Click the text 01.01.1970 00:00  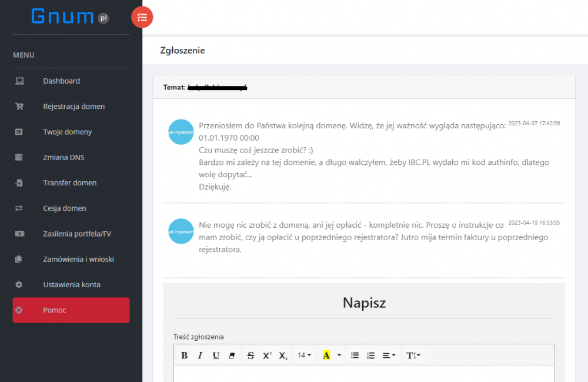click(x=229, y=138)
